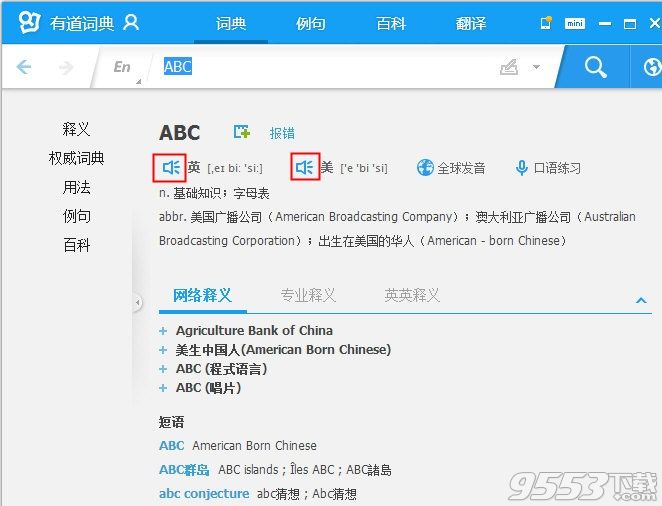Click the Youdao dictionary logo icon
The height and width of the screenshot is (506, 662).
click(29, 22)
